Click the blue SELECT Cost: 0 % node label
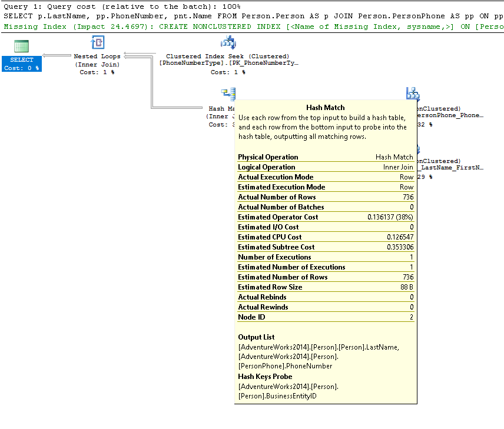 point(22,64)
